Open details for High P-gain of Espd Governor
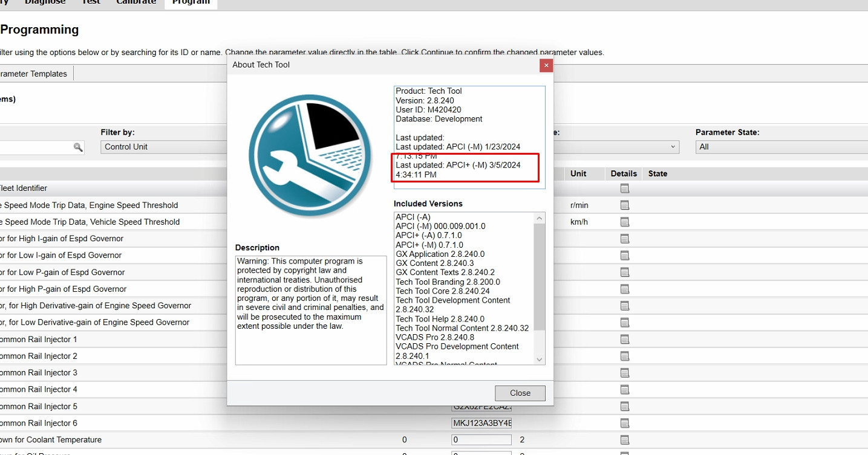868x455 pixels. pyautogui.click(x=625, y=289)
